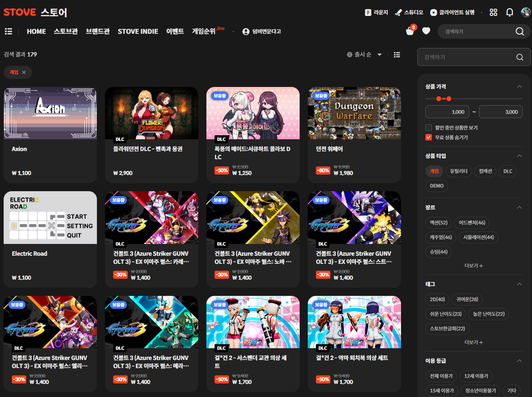Viewport: 532px width, 397px height.
Task: Open the shopping cart with badge 3
Action: pyautogui.click(x=410, y=31)
